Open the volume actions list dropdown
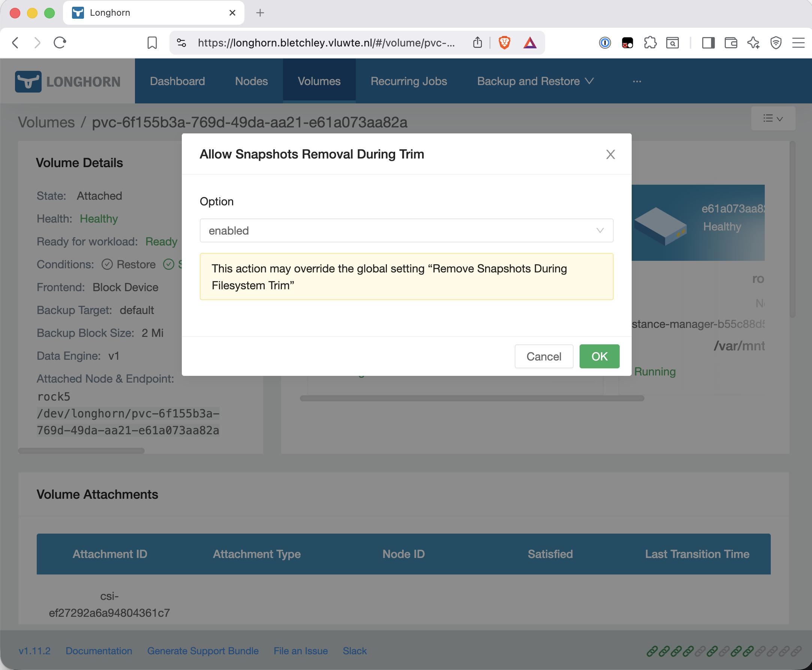This screenshot has width=812, height=670. pos(773,118)
